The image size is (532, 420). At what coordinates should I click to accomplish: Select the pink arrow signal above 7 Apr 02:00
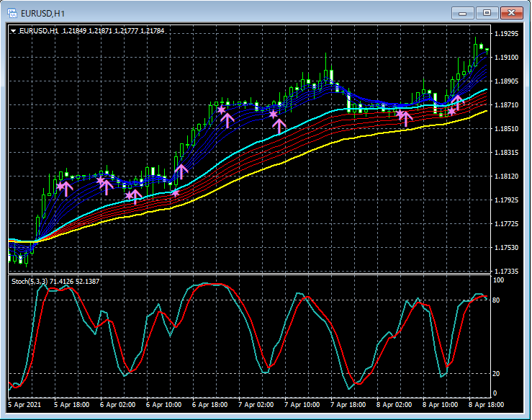click(279, 125)
